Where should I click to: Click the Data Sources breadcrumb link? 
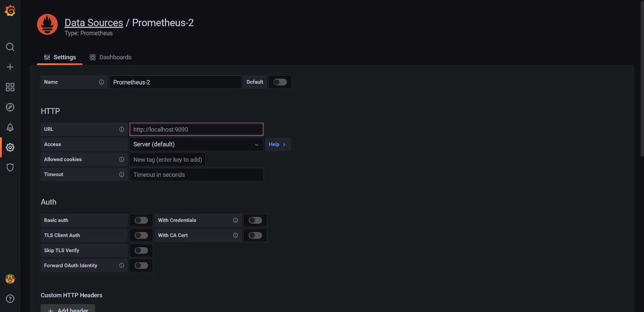click(93, 23)
